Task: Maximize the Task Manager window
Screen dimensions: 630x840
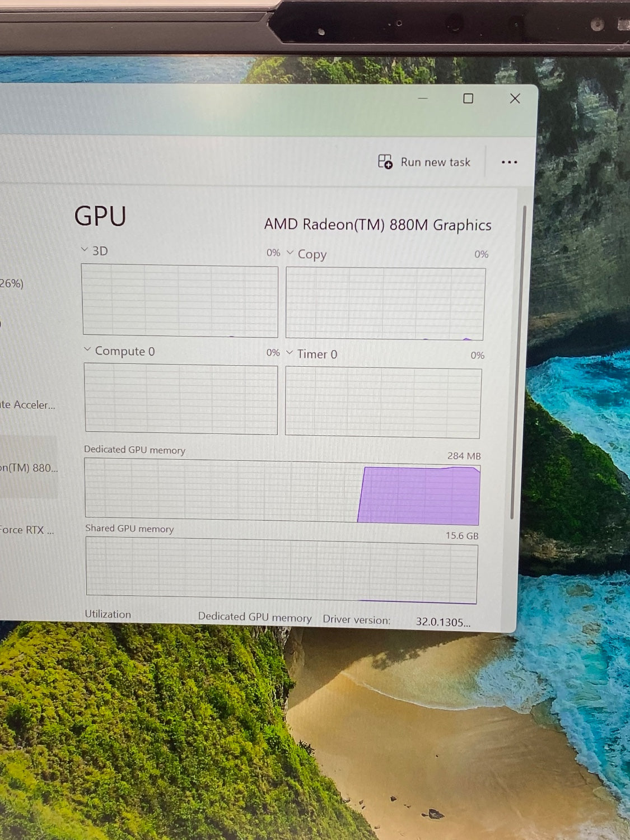Action: coord(468,99)
